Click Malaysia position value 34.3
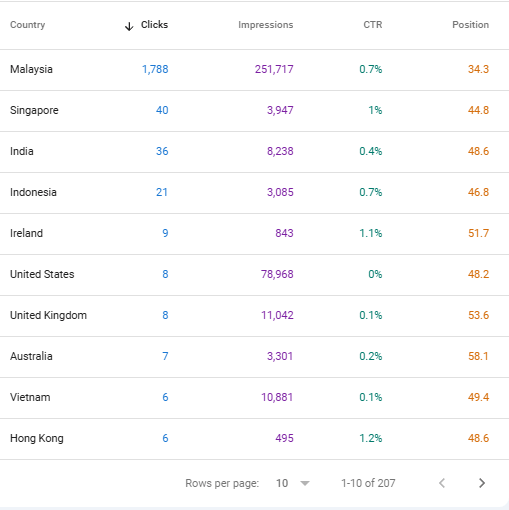Image resolution: width=509 pixels, height=510 pixels. pos(478,69)
